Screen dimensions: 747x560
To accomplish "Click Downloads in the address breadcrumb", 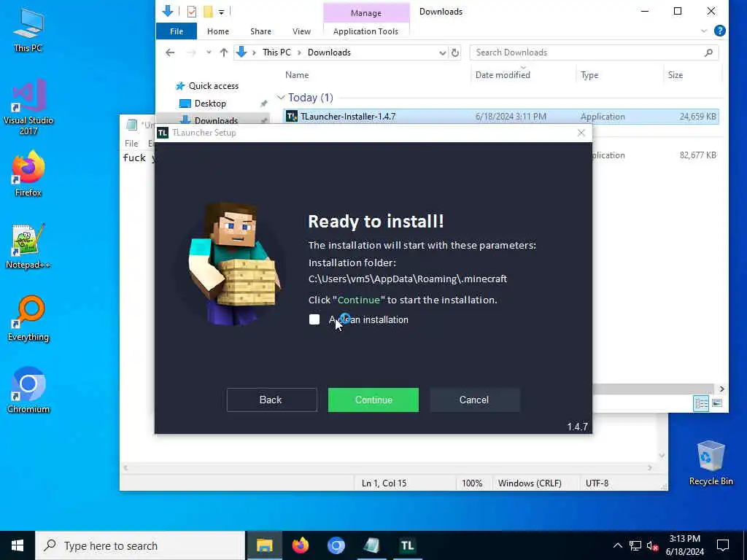I will click(329, 52).
